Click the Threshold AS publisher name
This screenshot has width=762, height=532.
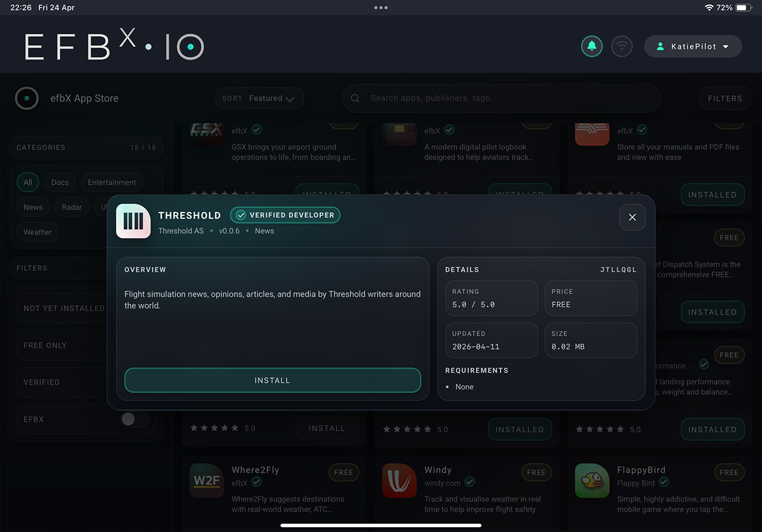[x=181, y=231]
